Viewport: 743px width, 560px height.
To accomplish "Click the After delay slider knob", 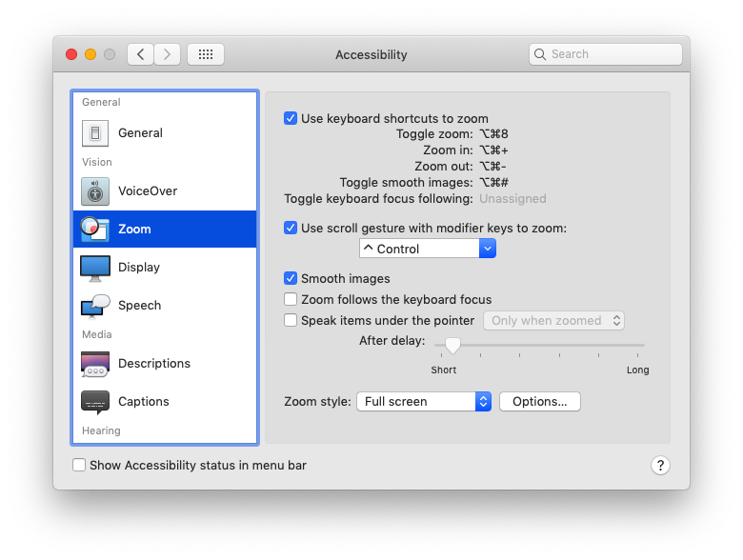I will [x=453, y=345].
